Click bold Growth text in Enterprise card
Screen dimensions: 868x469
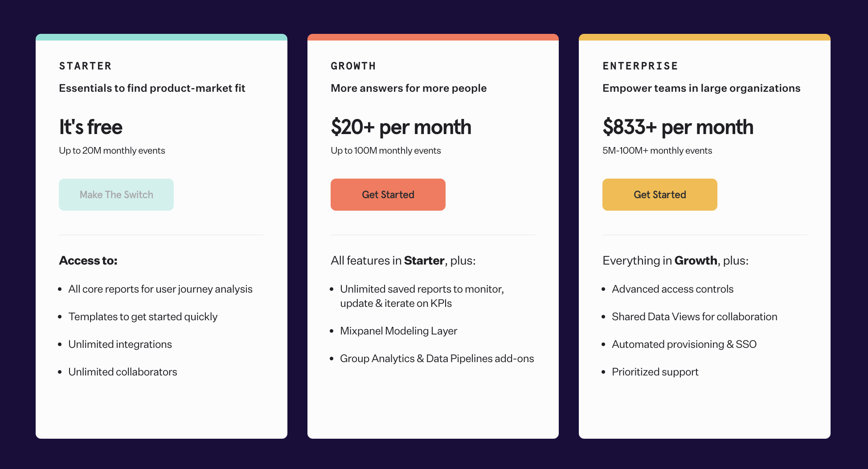click(x=696, y=261)
